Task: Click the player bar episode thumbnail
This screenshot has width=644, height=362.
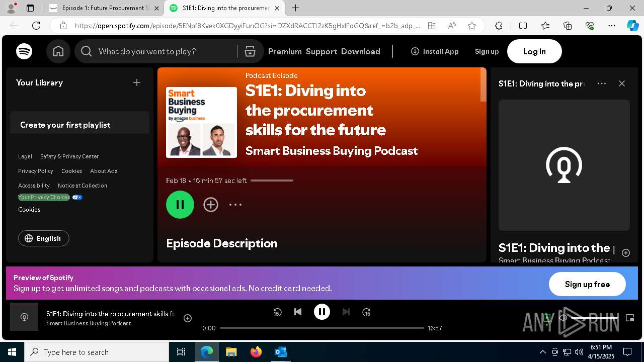Action: tap(24, 317)
